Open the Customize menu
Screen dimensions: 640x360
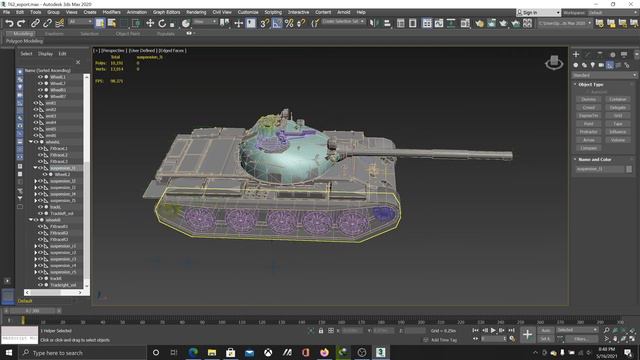point(248,12)
